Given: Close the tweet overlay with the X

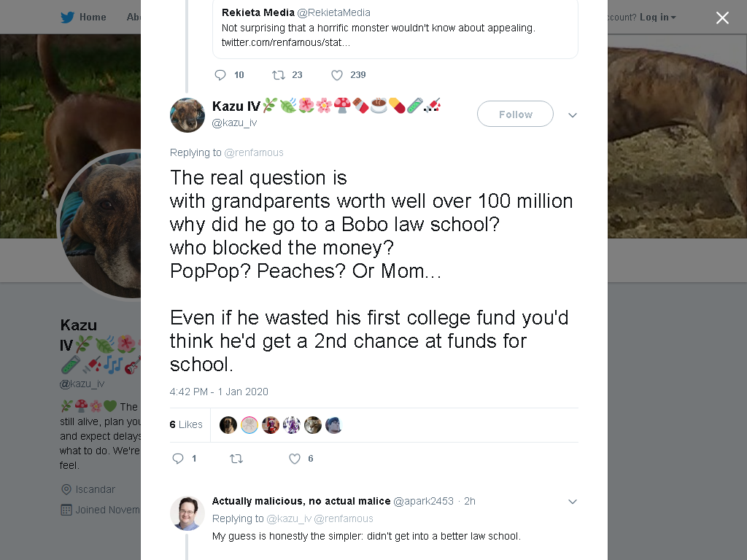Looking at the screenshot, I should 722,17.
